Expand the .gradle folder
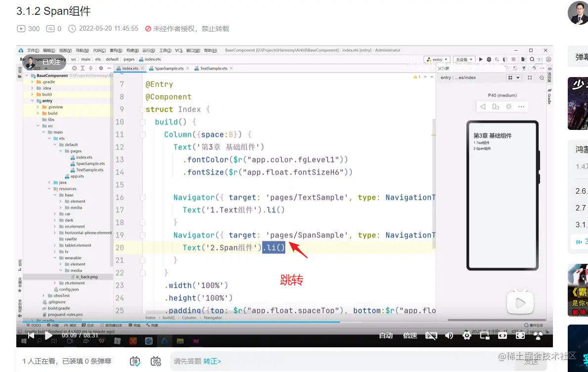 coord(32,82)
